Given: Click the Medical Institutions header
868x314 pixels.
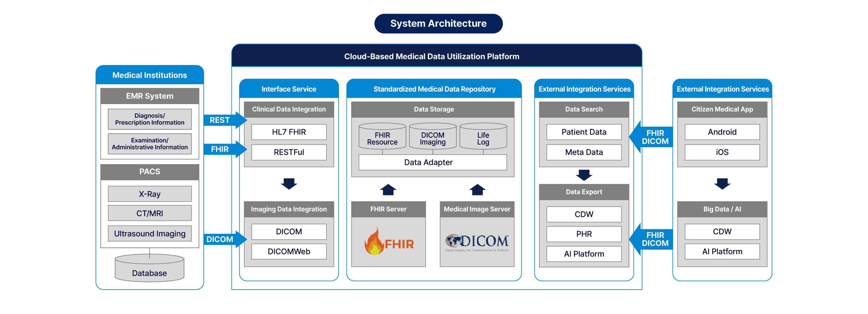Looking at the screenshot, I should click(150, 75).
